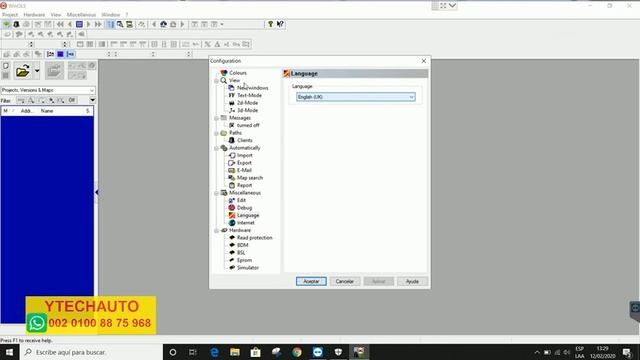The image size is (640, 360).
Task: Open the View menu
Action: pyautogui.click(x=56, y=15)
